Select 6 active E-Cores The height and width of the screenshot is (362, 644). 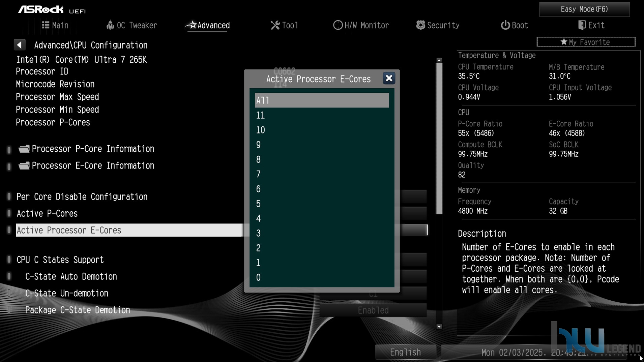[322, 189]
